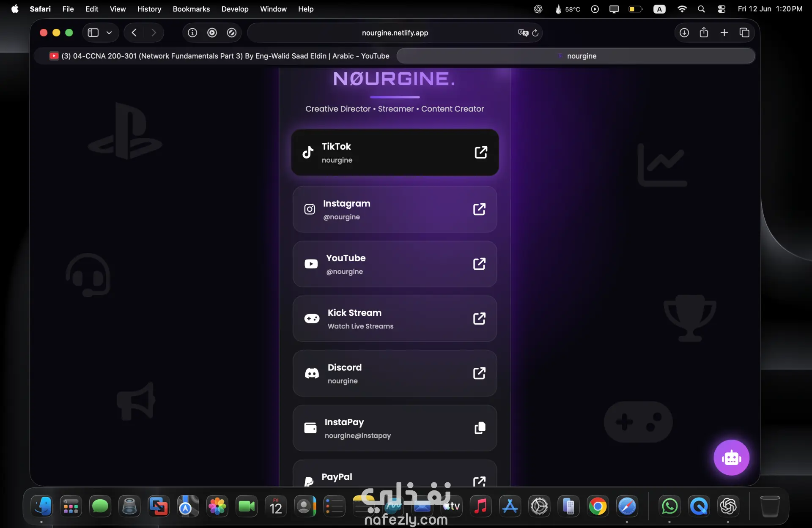Open Photos from the Dock
The height and width of the screenshot is (528, 812).
[x=217, y=506]
